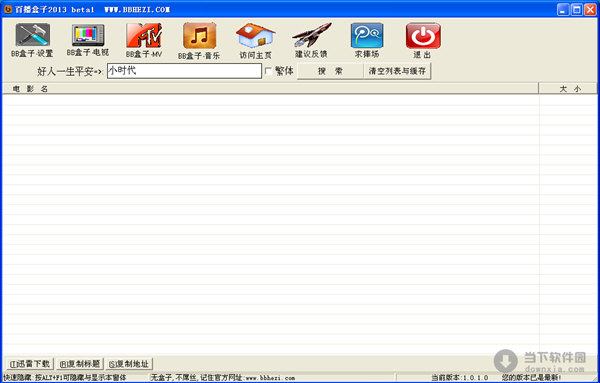This screenshot has width=600, height=383.
Task: Open BB盒子-设置 settings icon
Action: pyautogui.click(x=33, y=35)
